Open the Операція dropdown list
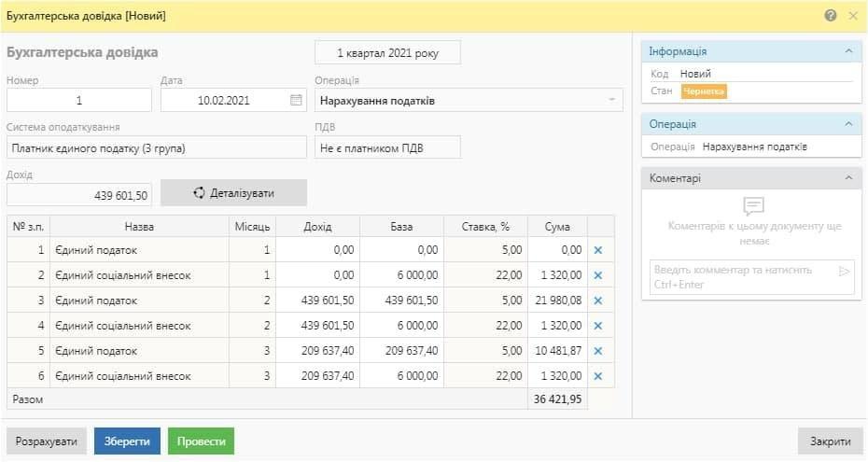The width and height of the screenshot is (868, 462). (x=611, y=100)
